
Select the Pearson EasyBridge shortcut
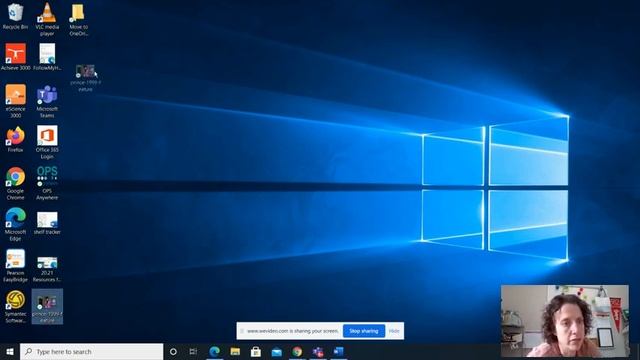point(16,265)
